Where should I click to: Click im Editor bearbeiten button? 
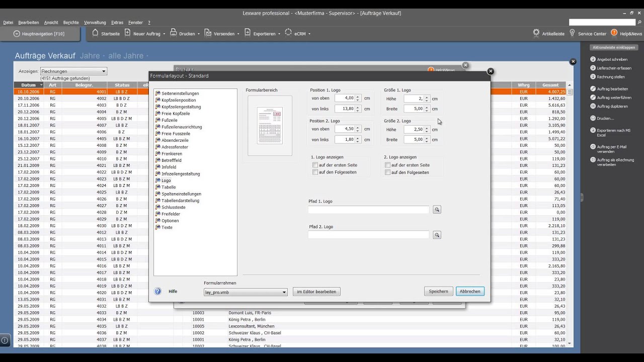point(316,292)
